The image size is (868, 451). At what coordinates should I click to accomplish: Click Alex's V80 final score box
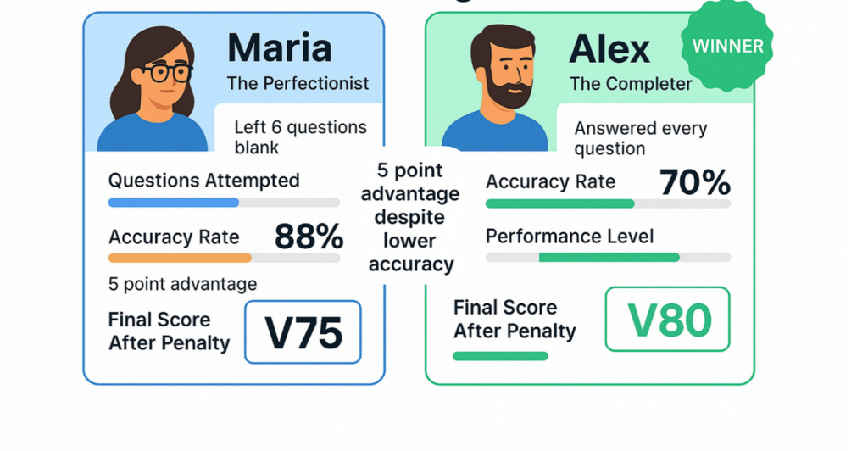[x=667, y=319]
